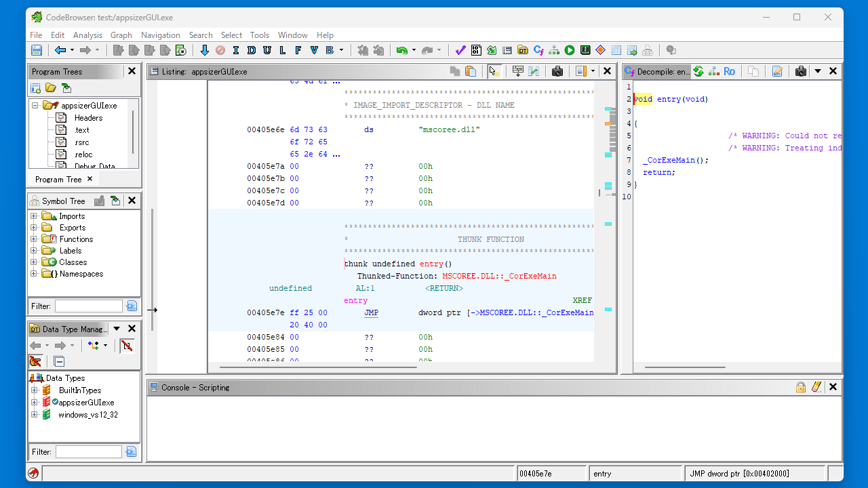
Task: Expand the Exports node in Symbol Tree
Action: [x=33, y=228]
